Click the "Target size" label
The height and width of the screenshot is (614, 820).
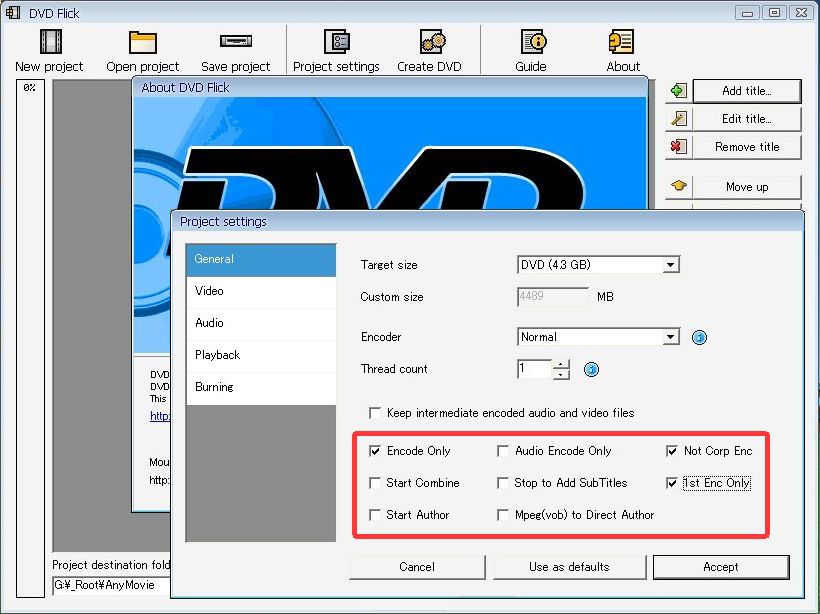pos(389,265)
